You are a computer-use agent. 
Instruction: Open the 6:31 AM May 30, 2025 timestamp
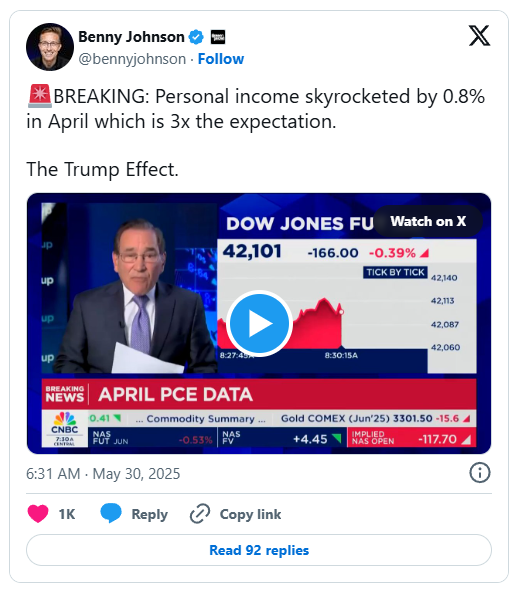coord(103,474)
